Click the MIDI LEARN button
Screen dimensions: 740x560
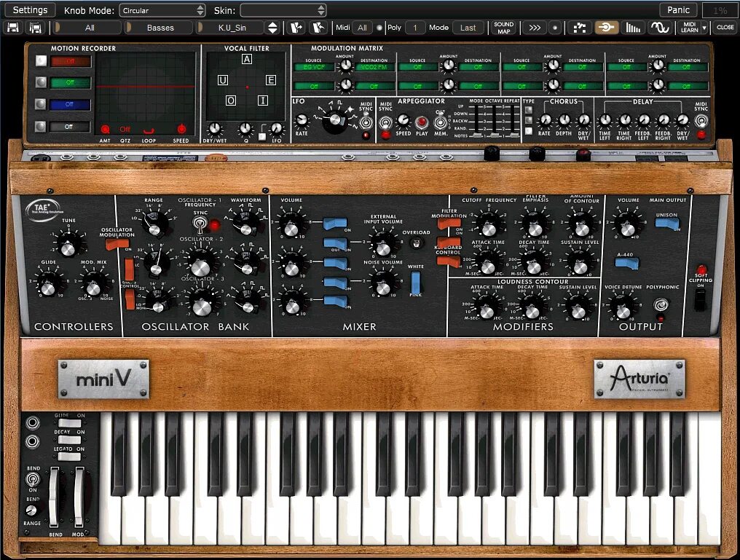coord(690,28)
